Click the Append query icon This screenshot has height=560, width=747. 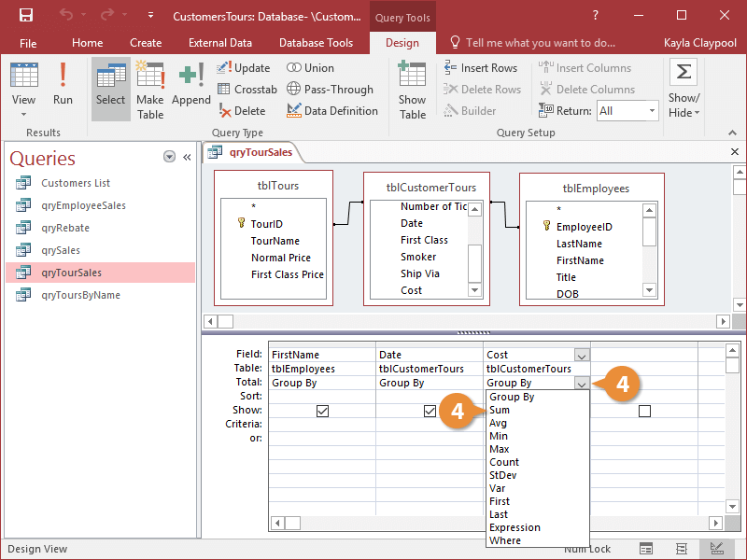click(190, 82)
